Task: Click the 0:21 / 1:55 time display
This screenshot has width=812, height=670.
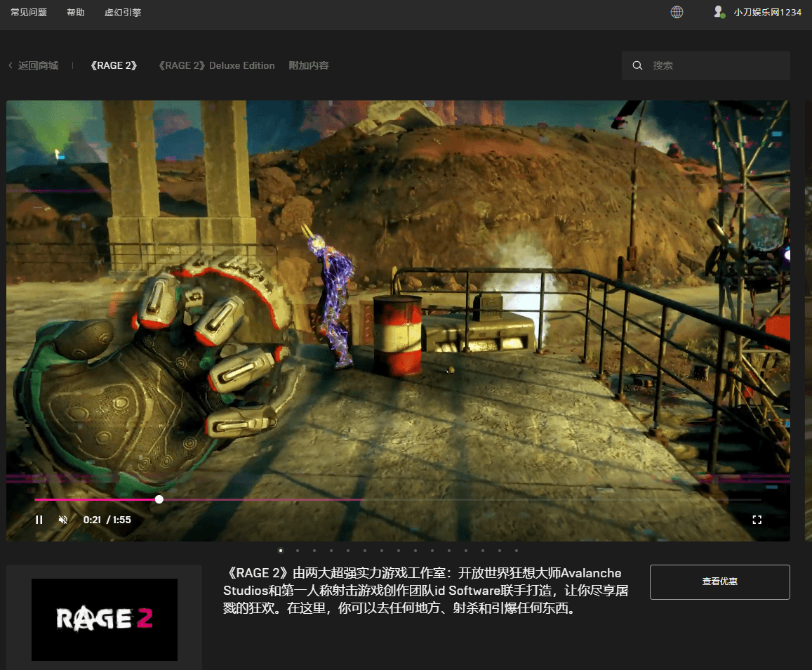Action: click(x=107, y=520)
